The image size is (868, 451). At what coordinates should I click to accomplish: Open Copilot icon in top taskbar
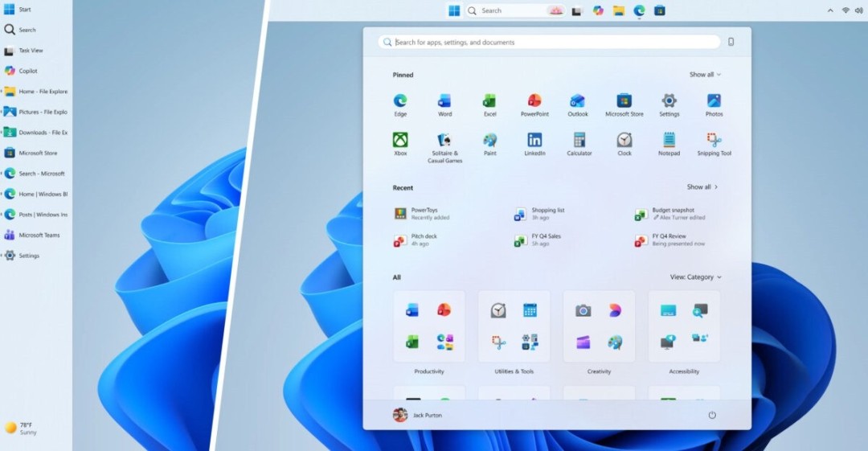click(x=598, y=10)
